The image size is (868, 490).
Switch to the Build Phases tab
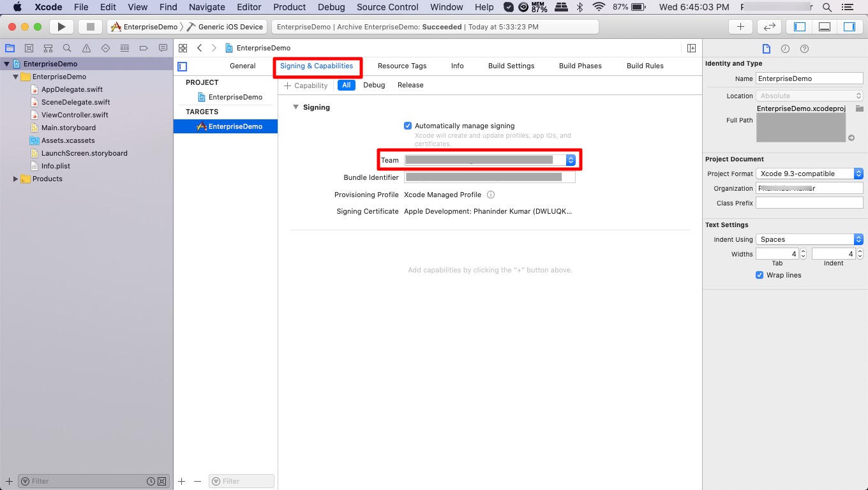[x=580, y=66]
